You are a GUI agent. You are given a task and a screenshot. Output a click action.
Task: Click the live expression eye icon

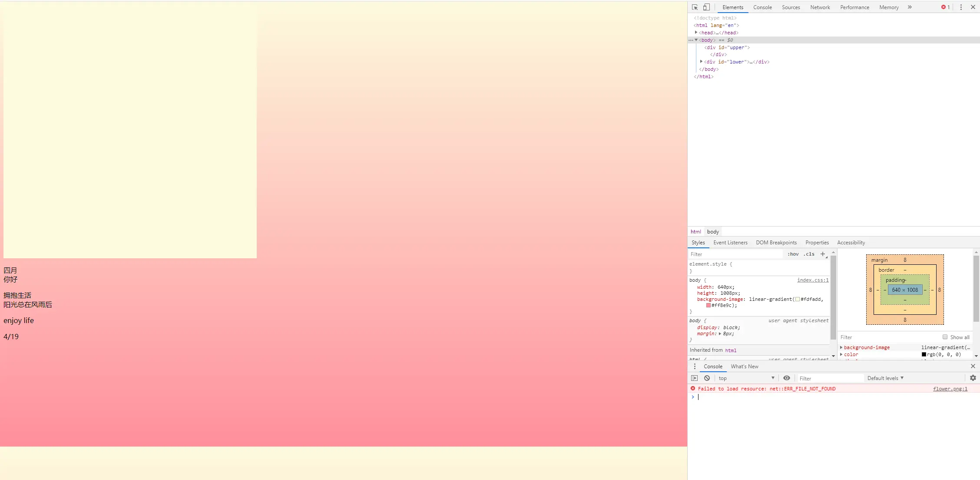[786, 378]
